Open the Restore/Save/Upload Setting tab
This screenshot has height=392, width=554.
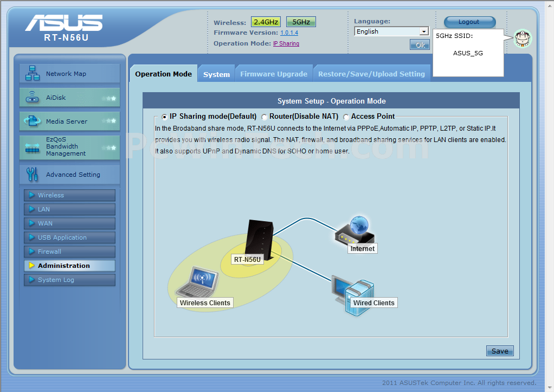point(372,74)
